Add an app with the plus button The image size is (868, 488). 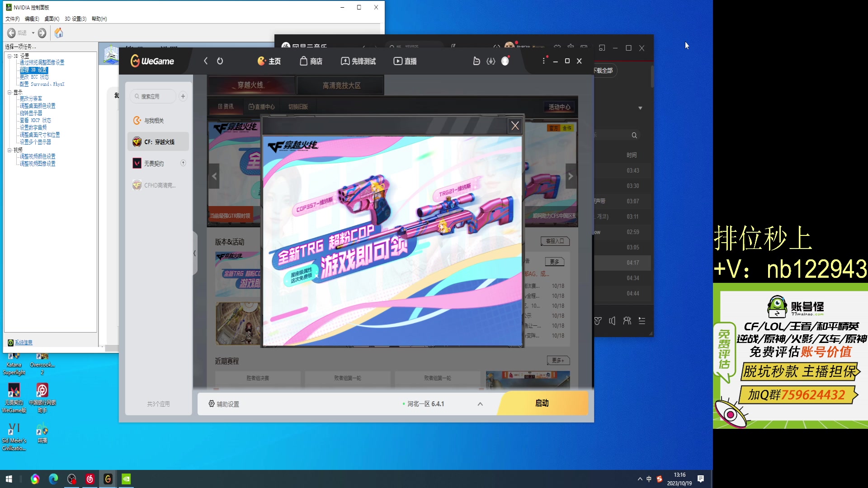point(183,96)
